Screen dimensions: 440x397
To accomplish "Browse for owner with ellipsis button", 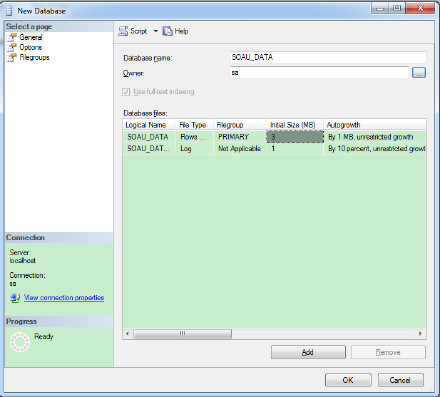I will (419, 72).
